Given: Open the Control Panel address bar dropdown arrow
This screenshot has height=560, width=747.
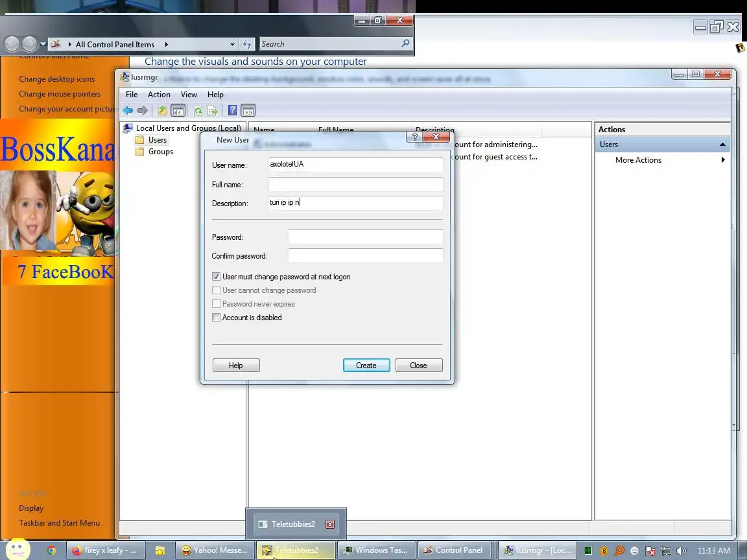Looking at the screenshot, I should coord(232,44).
